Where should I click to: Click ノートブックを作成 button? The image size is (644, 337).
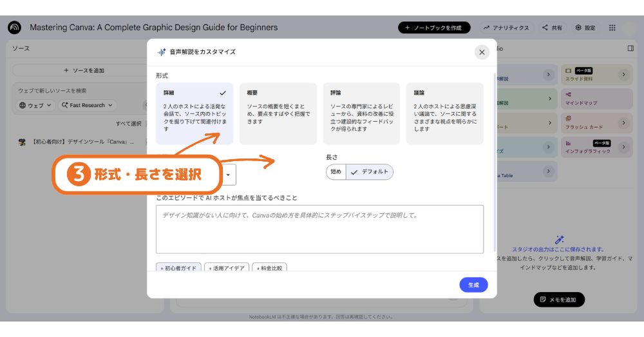(434, 28)
